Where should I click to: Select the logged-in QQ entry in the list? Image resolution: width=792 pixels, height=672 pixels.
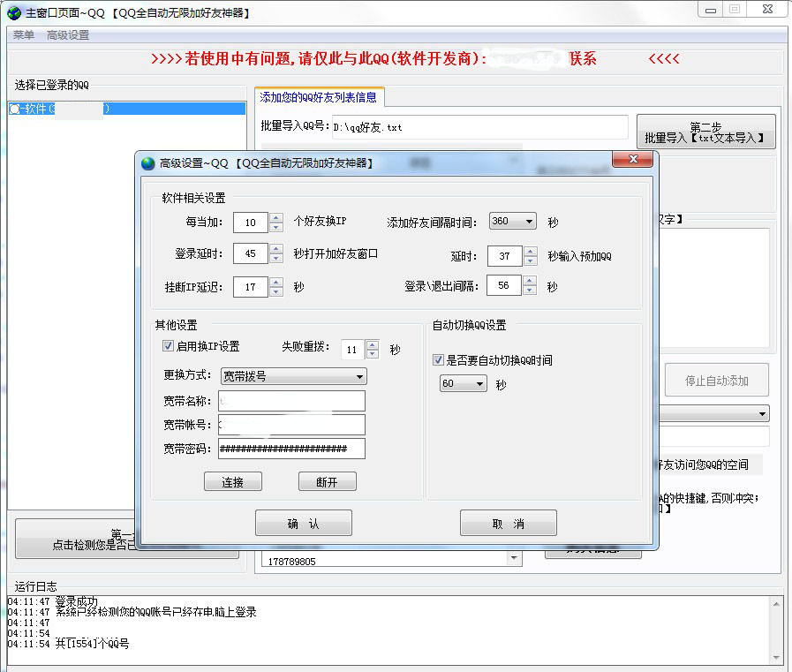pos(127,109)
